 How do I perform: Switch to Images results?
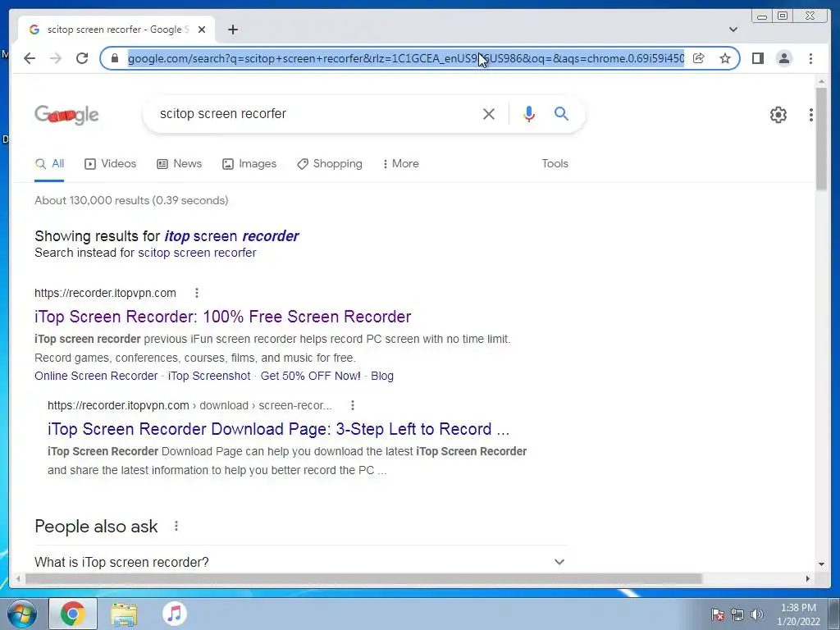[249, 164]
